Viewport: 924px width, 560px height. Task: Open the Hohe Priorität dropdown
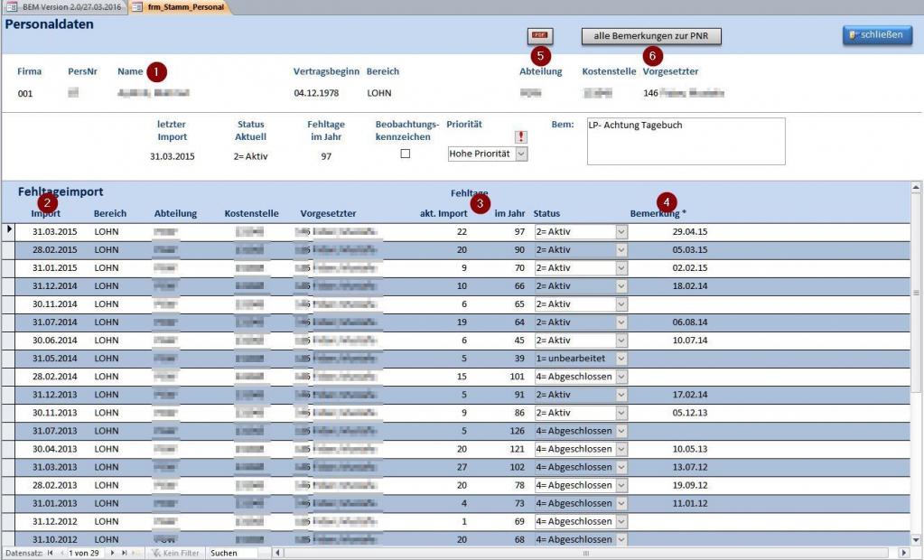[519, 154]
